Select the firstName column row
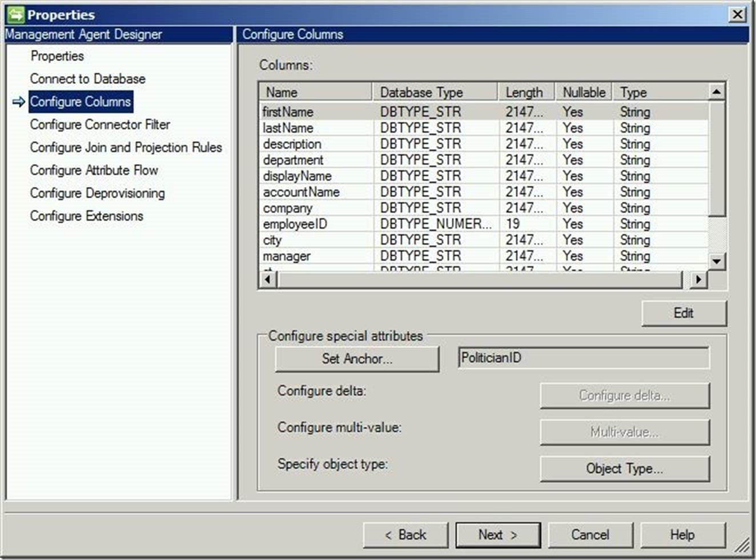 click(x=484, y=111)
